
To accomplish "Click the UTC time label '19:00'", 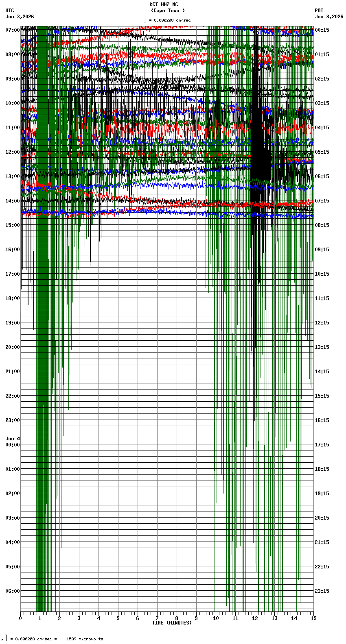I will coord(13,323).
